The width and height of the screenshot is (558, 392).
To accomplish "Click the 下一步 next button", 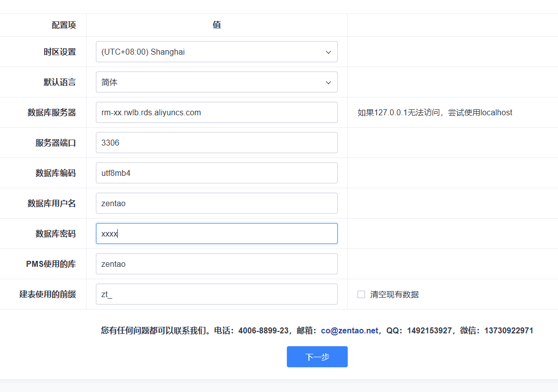I will click(317, 357).
